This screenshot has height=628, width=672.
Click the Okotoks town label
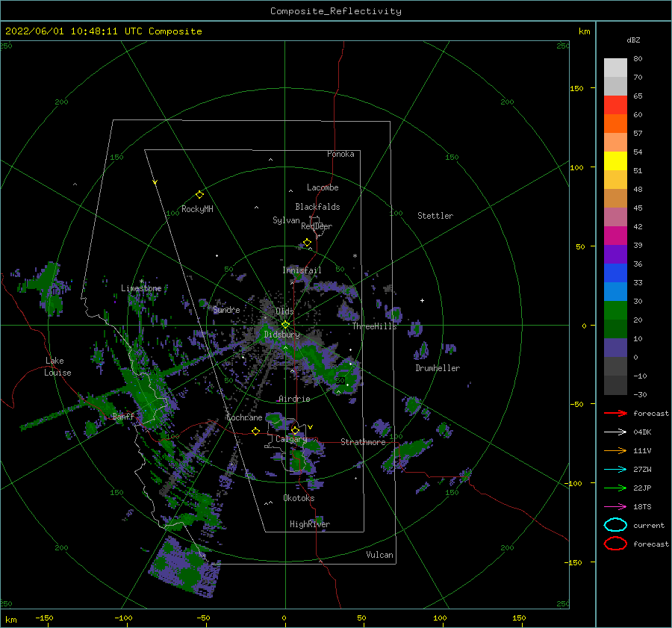coord(299,498)
